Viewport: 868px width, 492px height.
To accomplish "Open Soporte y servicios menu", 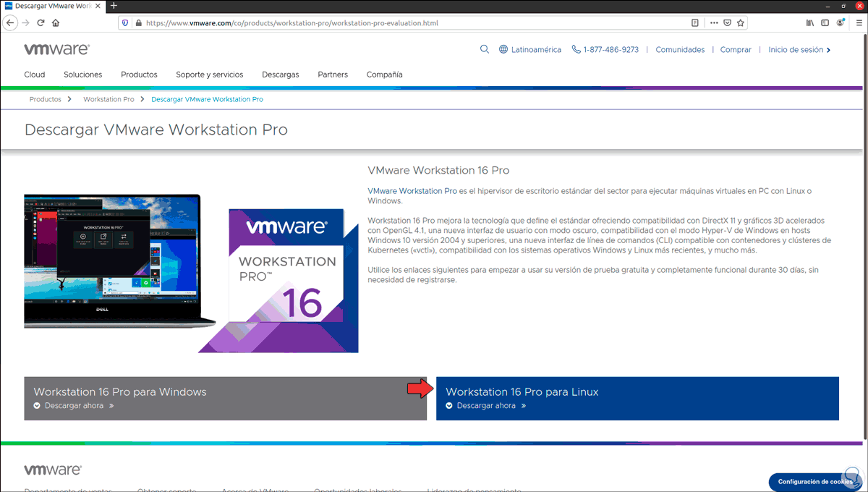I will 210,75.
